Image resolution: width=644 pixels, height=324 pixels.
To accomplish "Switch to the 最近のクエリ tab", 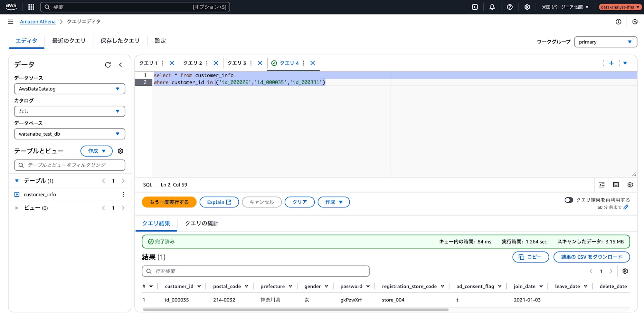I will coord(69,41).
